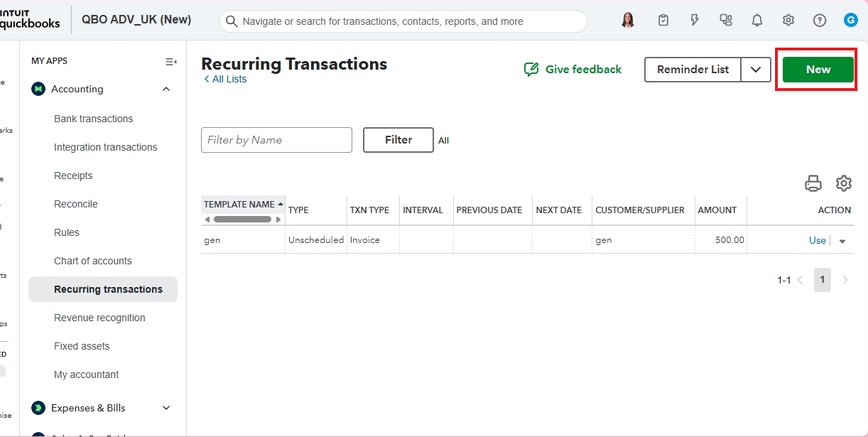Open the Reminder List dropdown arrow
The width and height of the screenshot is (868, 437).
coord(756,70)
